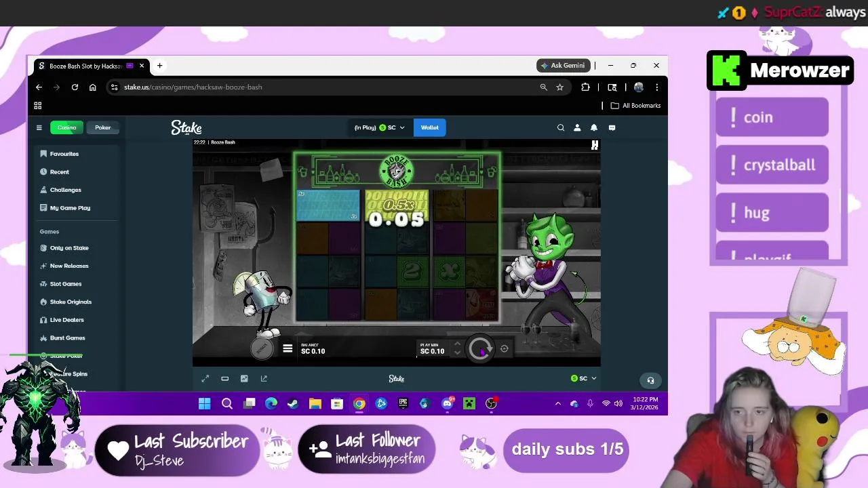Open Minecraft from the taskbar
Image resolution: width=868 pixels, height=488 pixels.
[469, 404]
